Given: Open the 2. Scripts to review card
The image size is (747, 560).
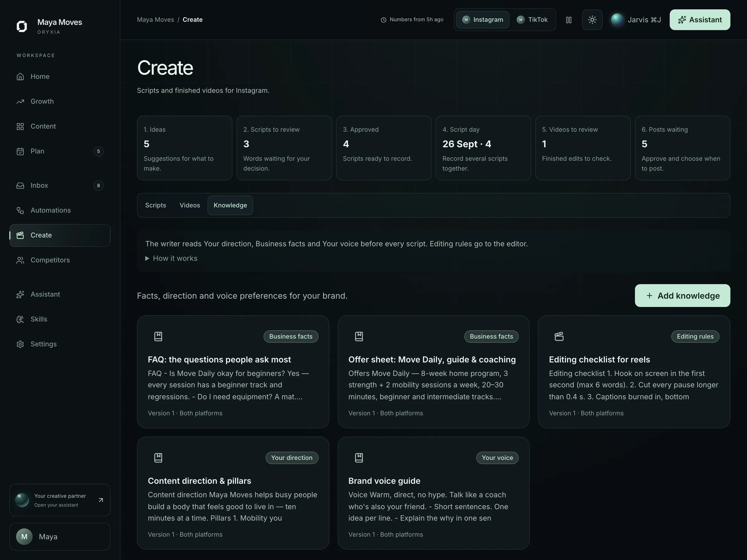Looking at the screenshot, I should (284, 148).
